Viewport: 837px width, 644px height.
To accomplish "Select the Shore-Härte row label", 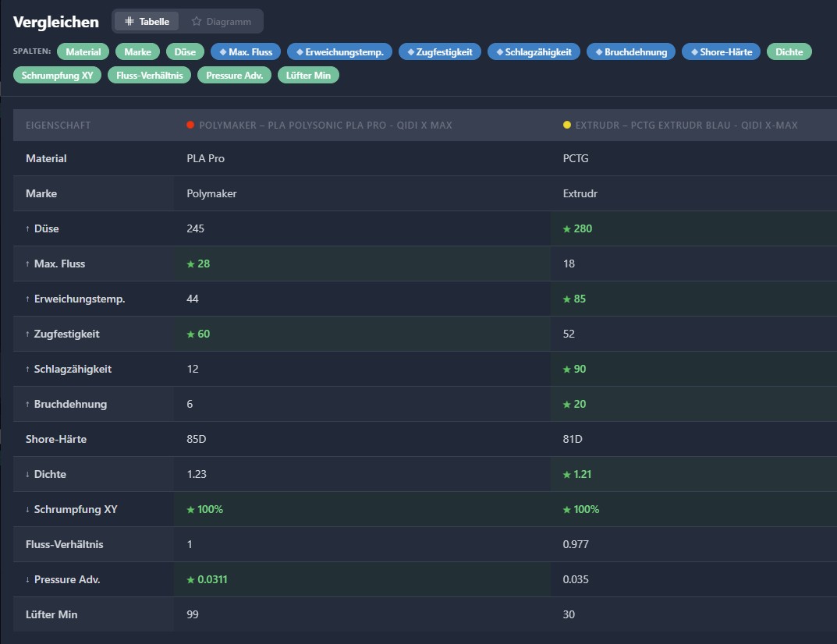I will (56, 439).
